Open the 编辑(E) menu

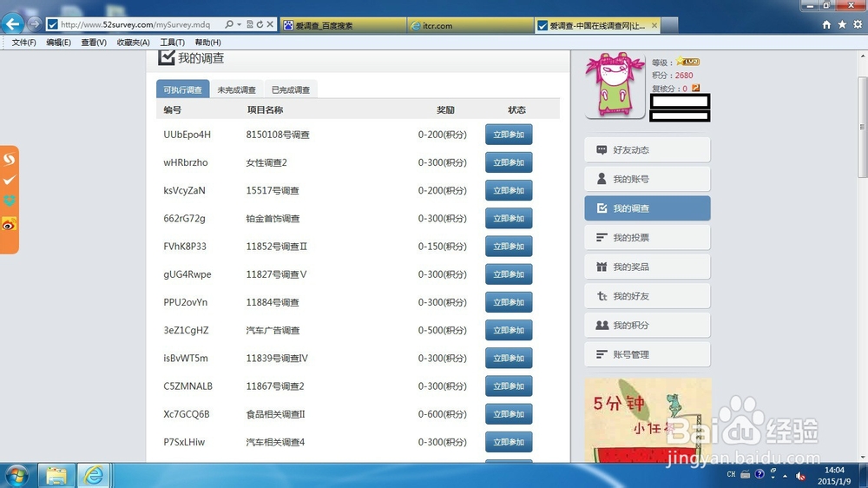[58, 43]
